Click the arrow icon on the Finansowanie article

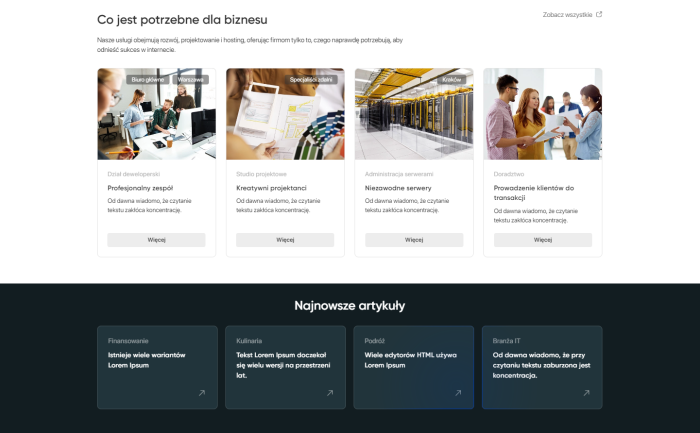click(201, 393)
